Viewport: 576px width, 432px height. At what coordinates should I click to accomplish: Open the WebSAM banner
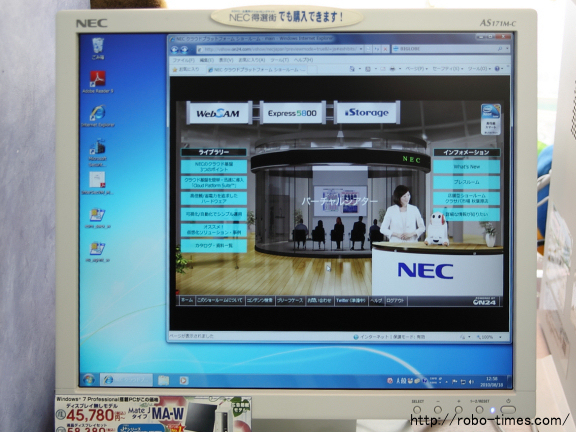point(219,113)
